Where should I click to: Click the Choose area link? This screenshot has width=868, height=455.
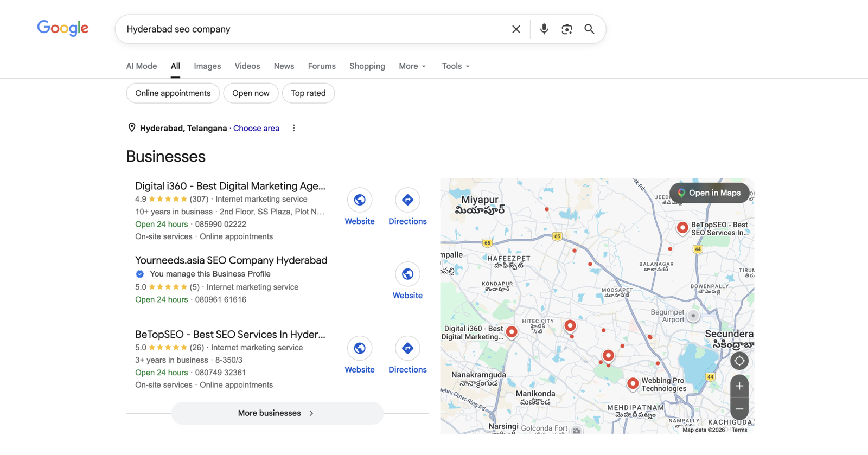[x=256, y=128]
